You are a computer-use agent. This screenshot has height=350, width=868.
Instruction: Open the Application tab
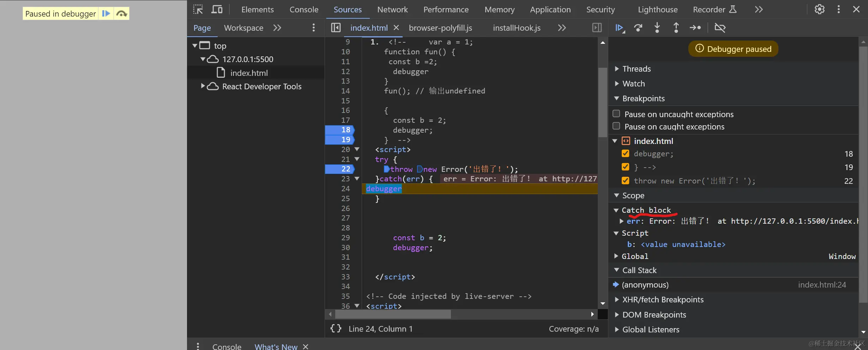click(550, 10)
